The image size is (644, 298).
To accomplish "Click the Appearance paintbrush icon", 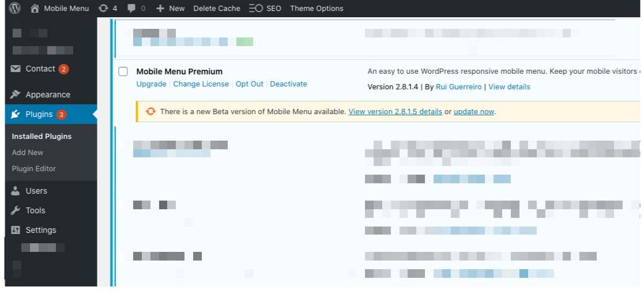I will click(x=16, y=95).
